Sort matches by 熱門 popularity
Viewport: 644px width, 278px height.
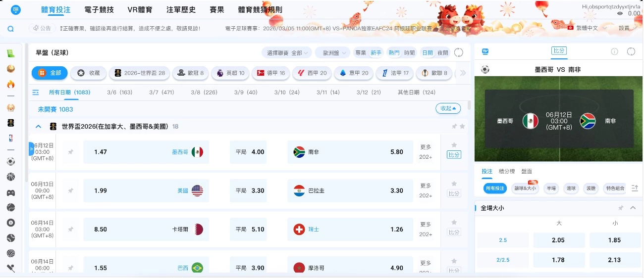pos(394,53)
